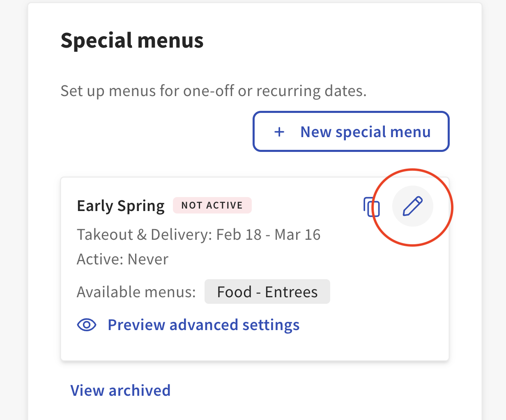506x420 pixels.
Task: Click the Available menus label
Action: point(136,291)
